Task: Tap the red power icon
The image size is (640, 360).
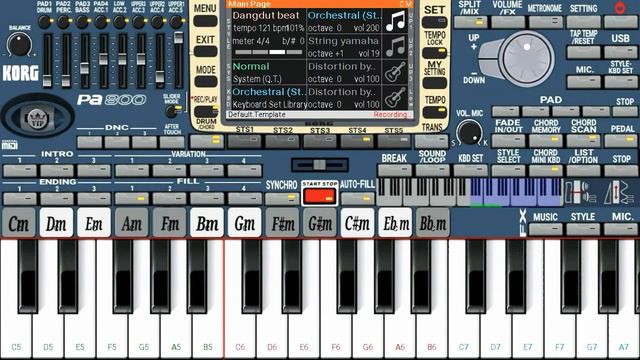Action: pyautogui.click(x=620, y=7)
